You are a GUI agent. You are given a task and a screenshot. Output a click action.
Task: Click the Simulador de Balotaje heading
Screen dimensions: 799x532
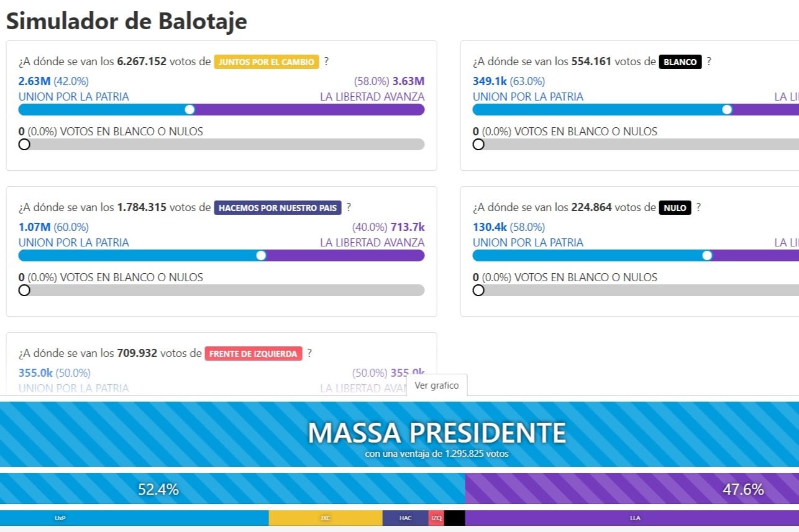pos(126,20)
